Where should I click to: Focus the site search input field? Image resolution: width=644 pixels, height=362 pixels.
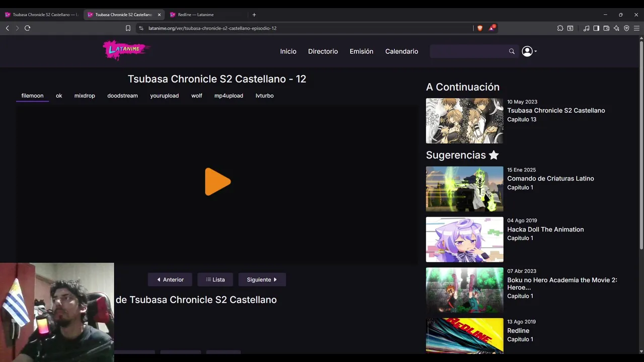tap(468, 51)
